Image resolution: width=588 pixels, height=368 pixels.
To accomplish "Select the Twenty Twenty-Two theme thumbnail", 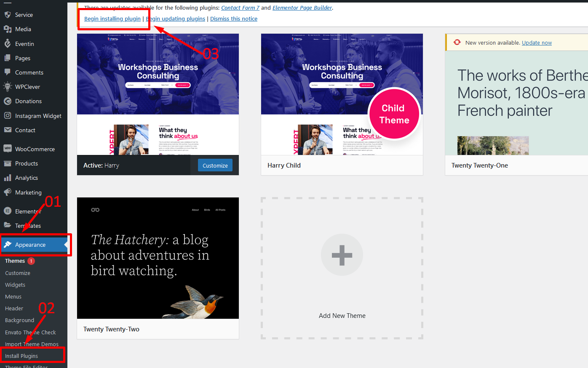I will 158,258.
